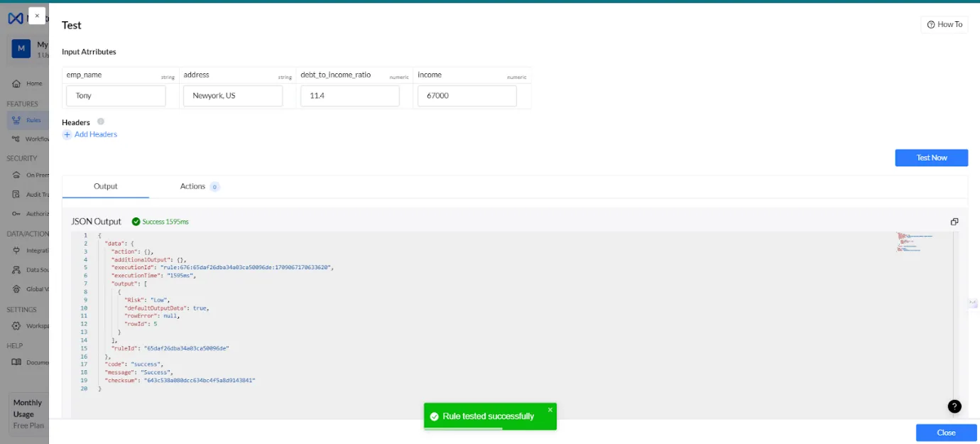Click the executionId line in the JSON
Screen dimensions: 980x444
[222, 267]
